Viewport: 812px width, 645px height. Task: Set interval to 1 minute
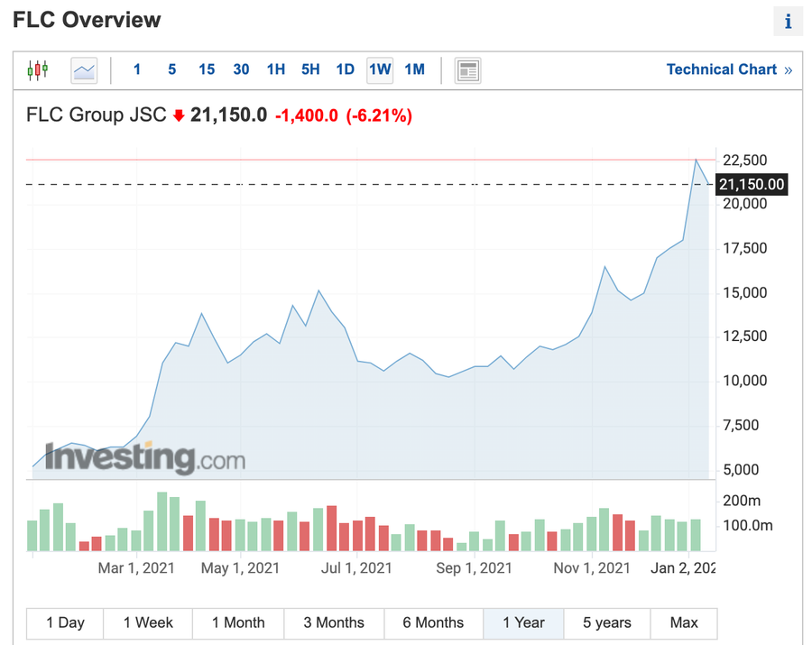(137, 69)
